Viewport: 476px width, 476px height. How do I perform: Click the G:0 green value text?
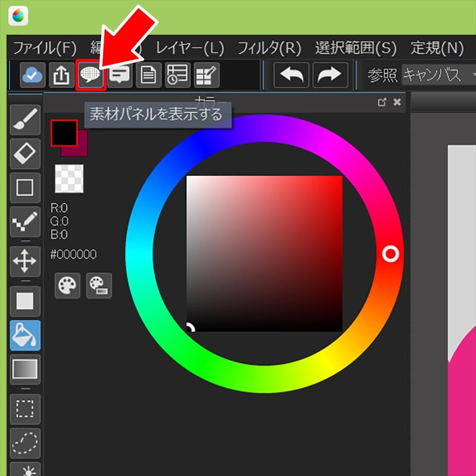(x=59, y=221)
